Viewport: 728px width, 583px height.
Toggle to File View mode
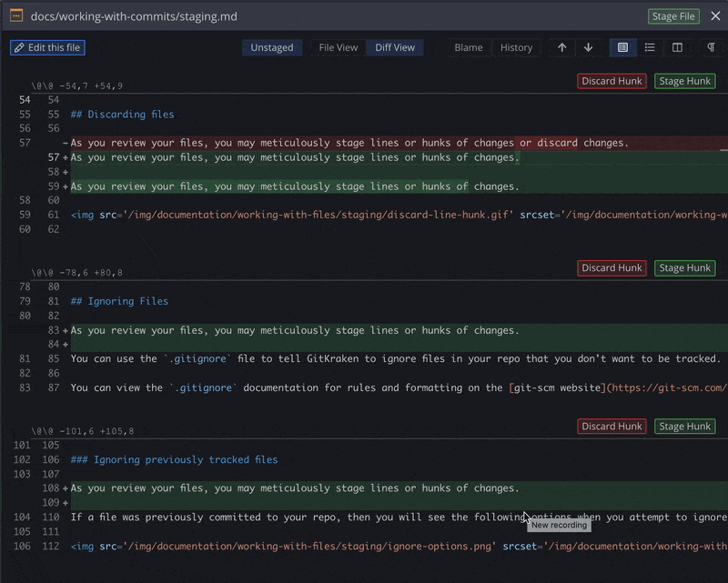click(337, 47)
